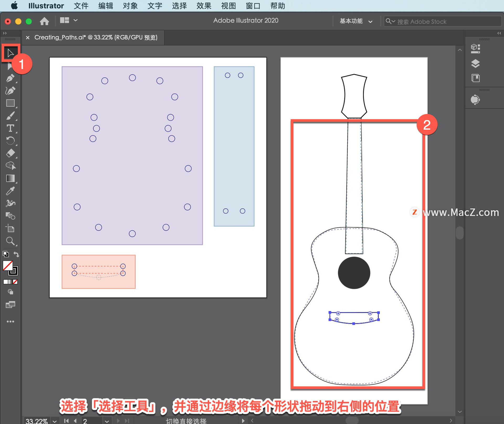
Task: Open the 效果 menu
Action: (x=204, y=6)
